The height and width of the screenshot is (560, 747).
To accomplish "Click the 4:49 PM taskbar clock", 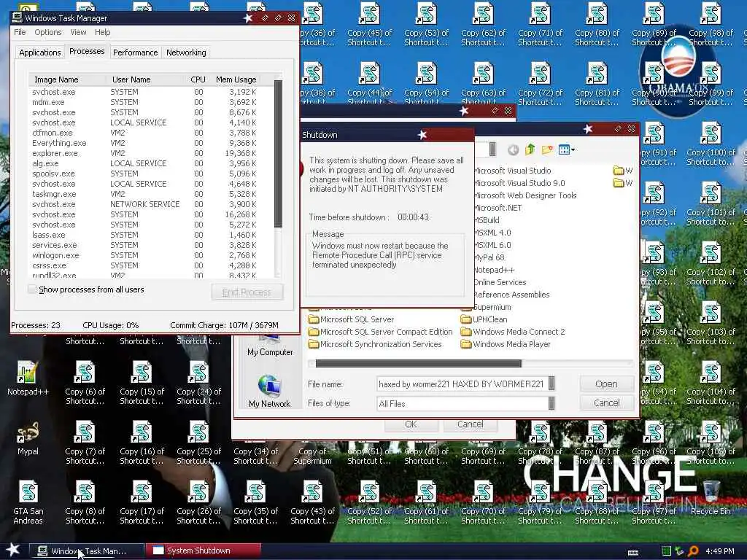I will point(720,551).
